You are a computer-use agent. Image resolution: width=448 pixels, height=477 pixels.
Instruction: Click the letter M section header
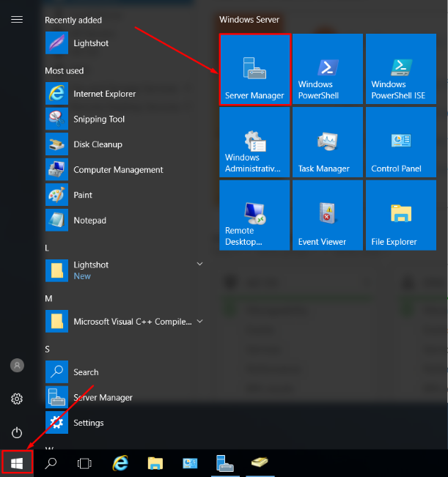tap(48, 298)
